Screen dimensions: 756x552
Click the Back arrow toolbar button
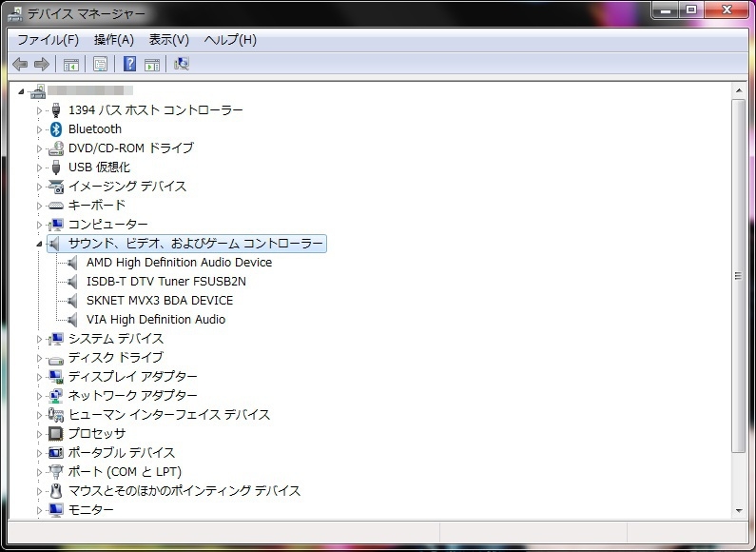[x=20, y=64]
